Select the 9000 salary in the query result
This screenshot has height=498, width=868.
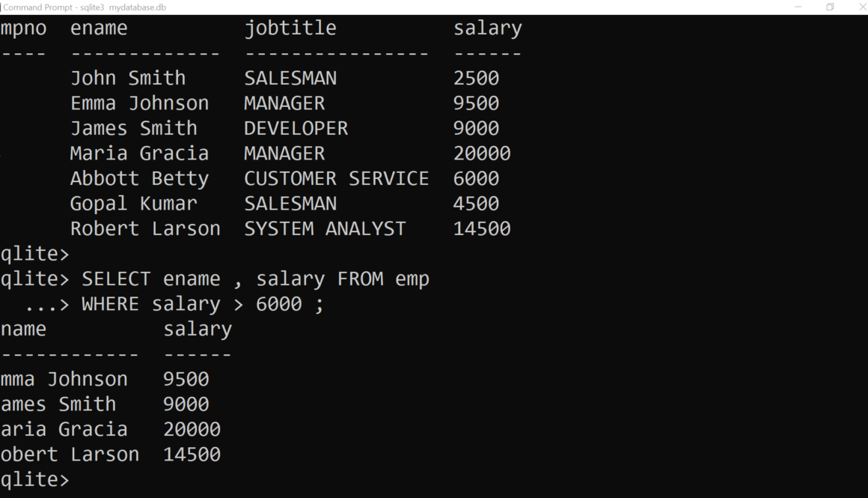186,404
